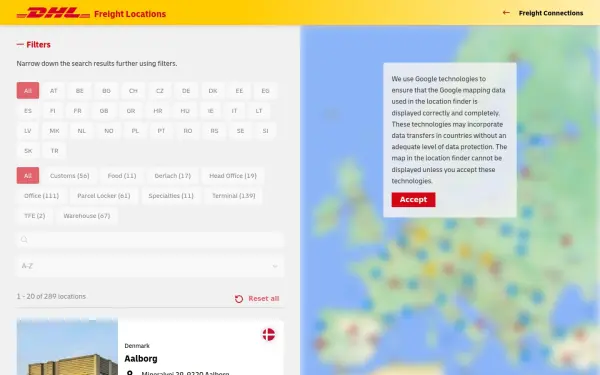600x375 pixels.
Task: Choose the NL country filter
Action: [x=82, y=131]
